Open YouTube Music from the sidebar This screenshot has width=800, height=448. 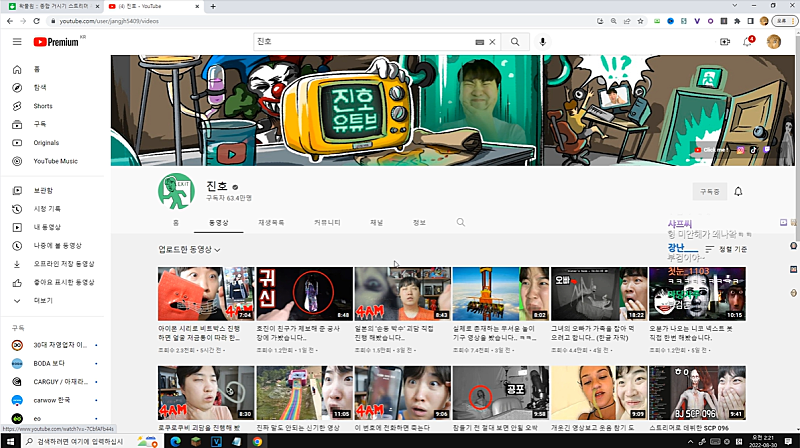click(x=55, y=160)
